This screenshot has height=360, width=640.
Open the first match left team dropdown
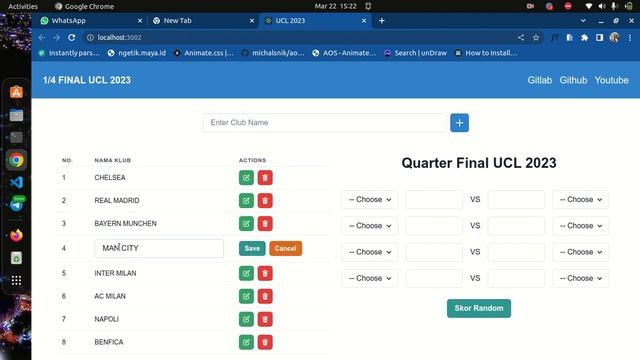pos(370,200)
